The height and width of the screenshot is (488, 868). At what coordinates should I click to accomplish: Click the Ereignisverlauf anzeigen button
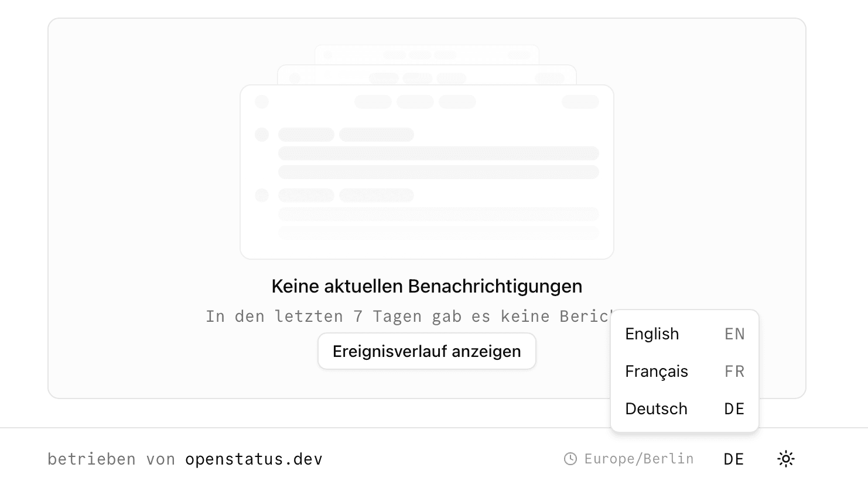point(426,351)
